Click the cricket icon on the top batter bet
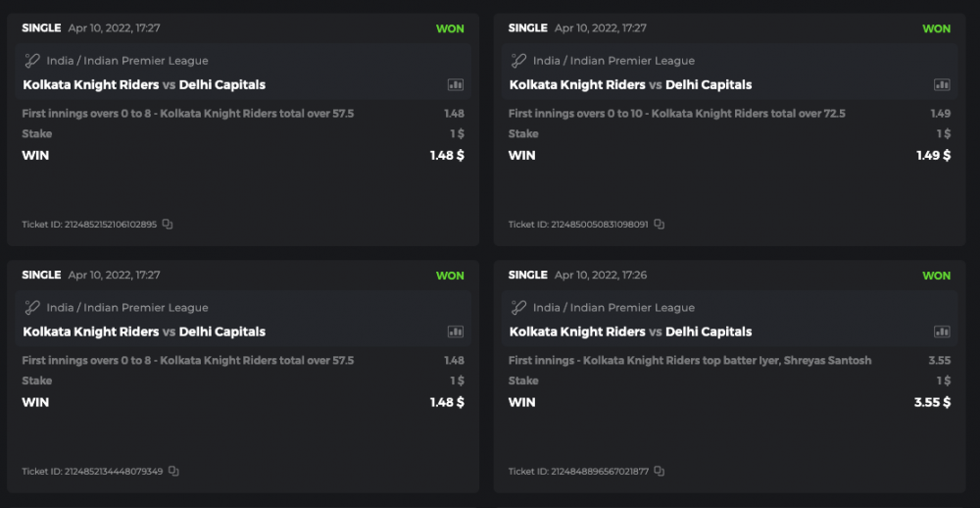The width and height of the screenshot is (980, 508). tap(518, 308)
